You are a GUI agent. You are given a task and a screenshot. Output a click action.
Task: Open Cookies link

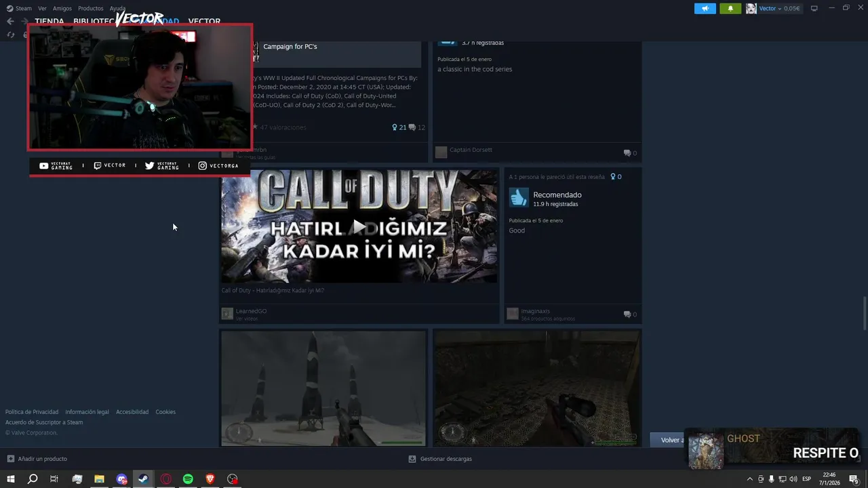click(x=165, y=412)
